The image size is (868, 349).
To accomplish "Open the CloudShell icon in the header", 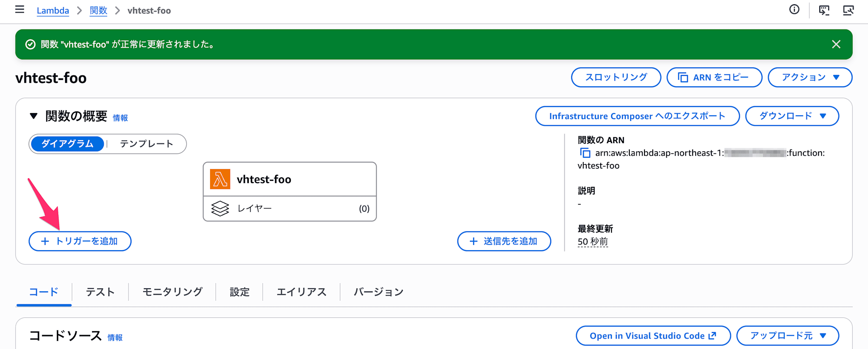I will coord(824,10).
